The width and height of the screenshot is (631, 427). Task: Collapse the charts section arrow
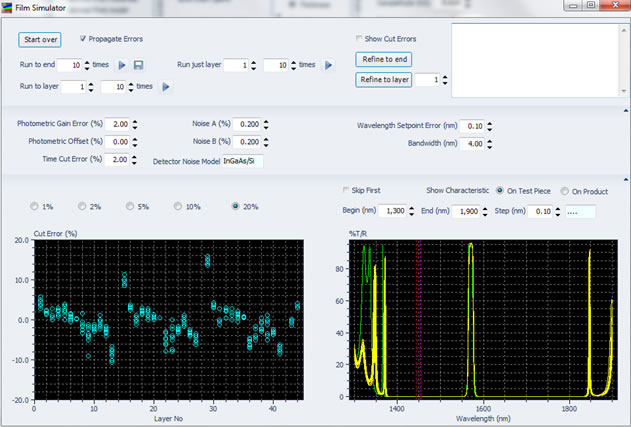tap(626, 179)
